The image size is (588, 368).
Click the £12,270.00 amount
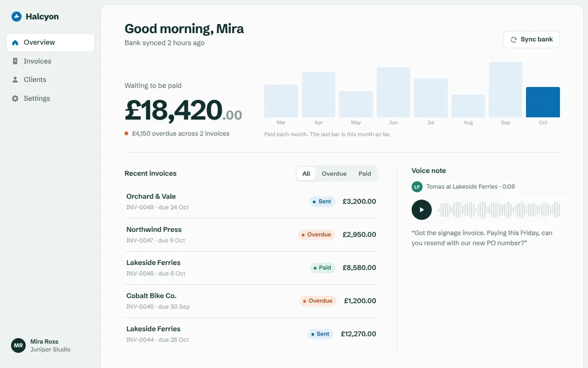click(x=358, y=334)
